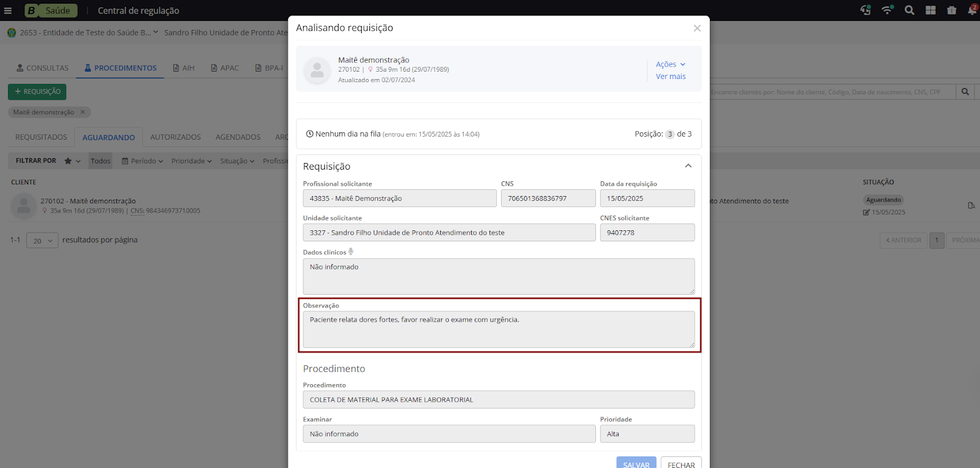Viewport: 980px width, 468px height.
Task: Open the gift news icon
Action: 951,10
